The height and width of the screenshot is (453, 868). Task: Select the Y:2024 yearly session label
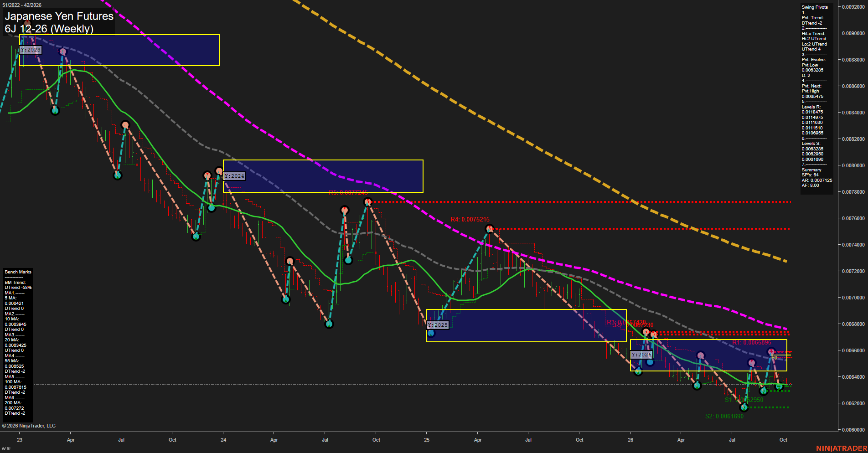point(234,176)
